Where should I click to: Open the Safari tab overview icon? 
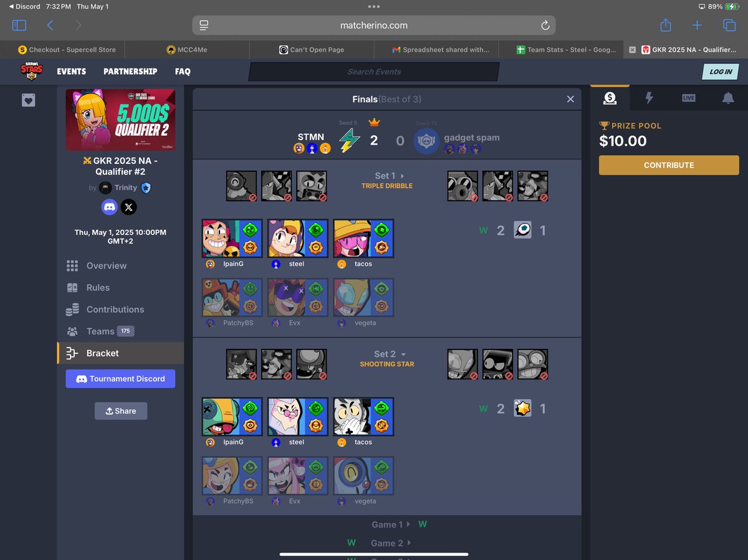729,26
